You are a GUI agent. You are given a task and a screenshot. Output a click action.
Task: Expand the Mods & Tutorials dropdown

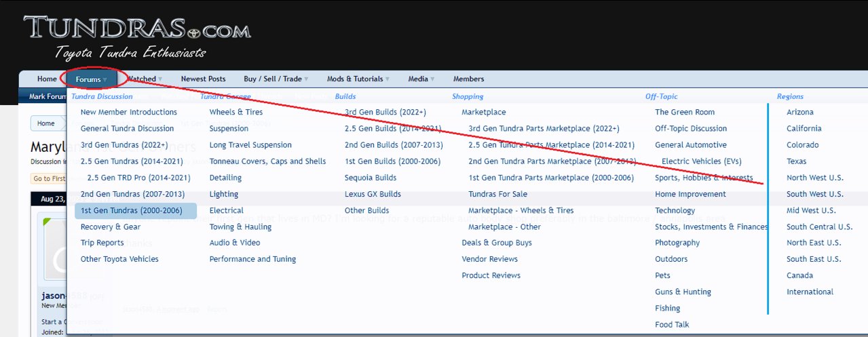[x=358, y=79]
